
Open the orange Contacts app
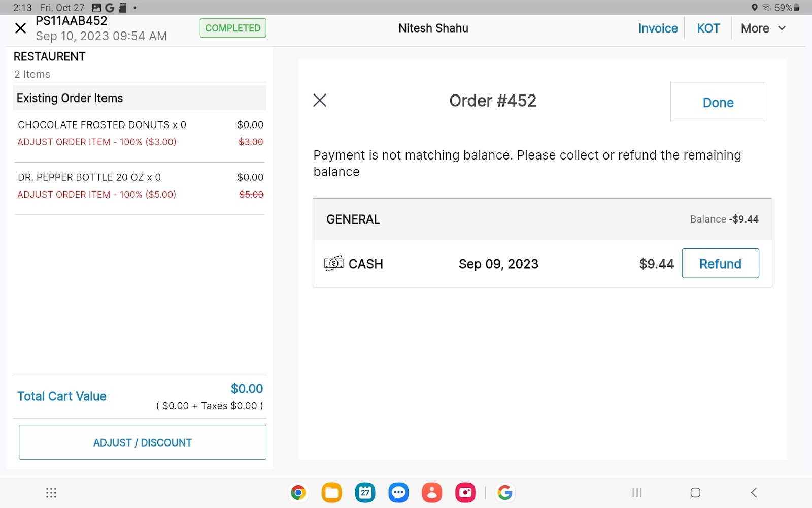432,492
